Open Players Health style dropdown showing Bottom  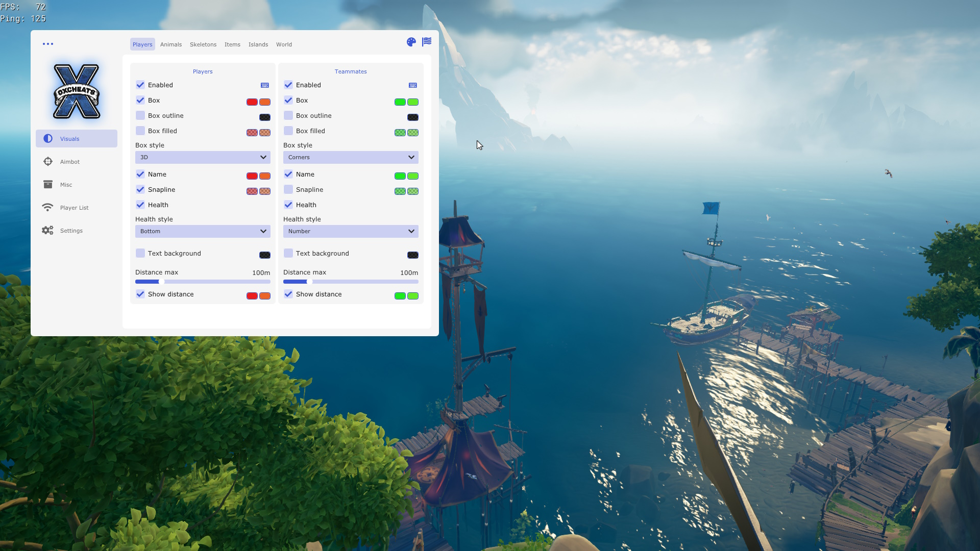click(x=203, y=231)
